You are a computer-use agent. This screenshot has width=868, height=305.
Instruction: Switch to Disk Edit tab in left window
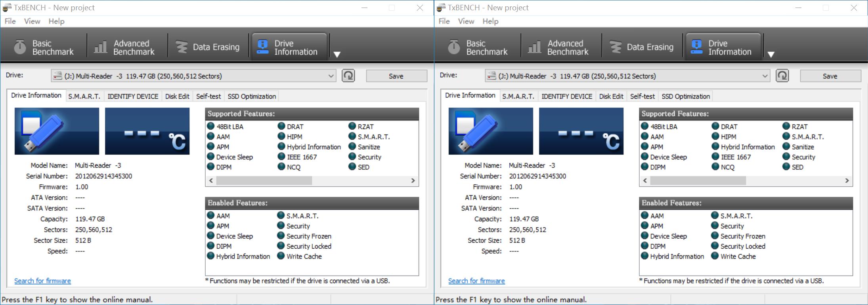click(177, 96)
